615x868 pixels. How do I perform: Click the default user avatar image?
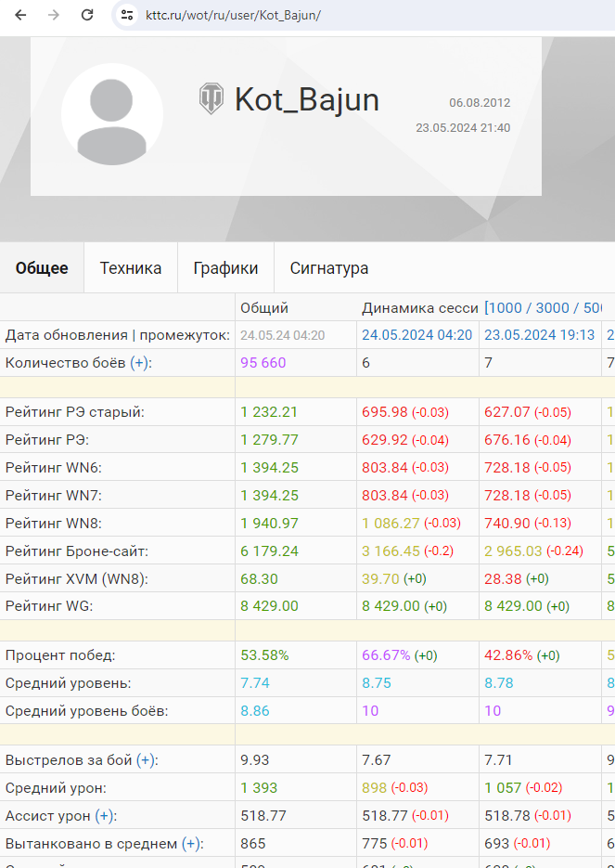(112, 114)
